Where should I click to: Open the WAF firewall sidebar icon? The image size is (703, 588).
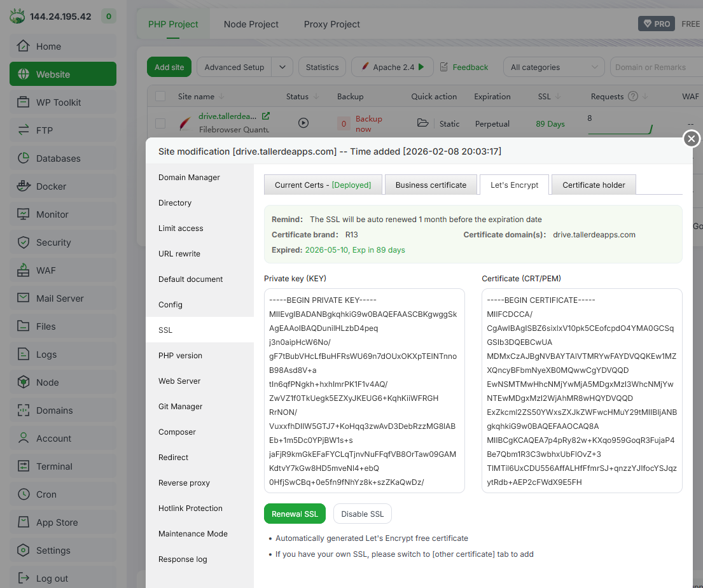click(x=24, y=270)
